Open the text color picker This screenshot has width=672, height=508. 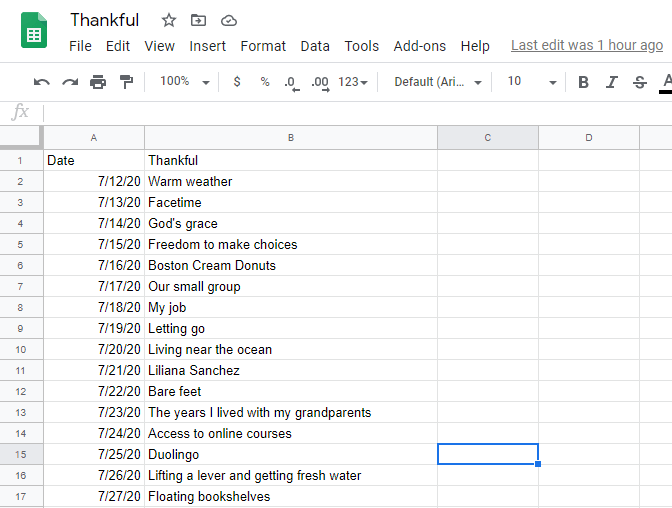pyautogui.click(x=666, y=82)
